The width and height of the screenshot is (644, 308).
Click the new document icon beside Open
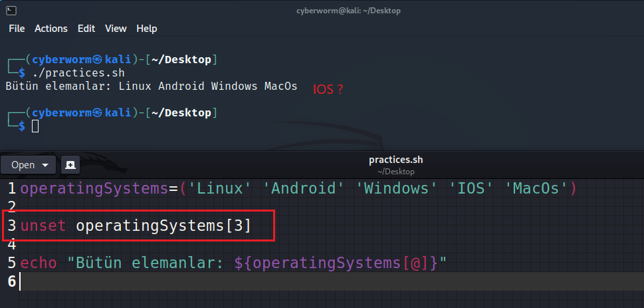tap(70, 164)
